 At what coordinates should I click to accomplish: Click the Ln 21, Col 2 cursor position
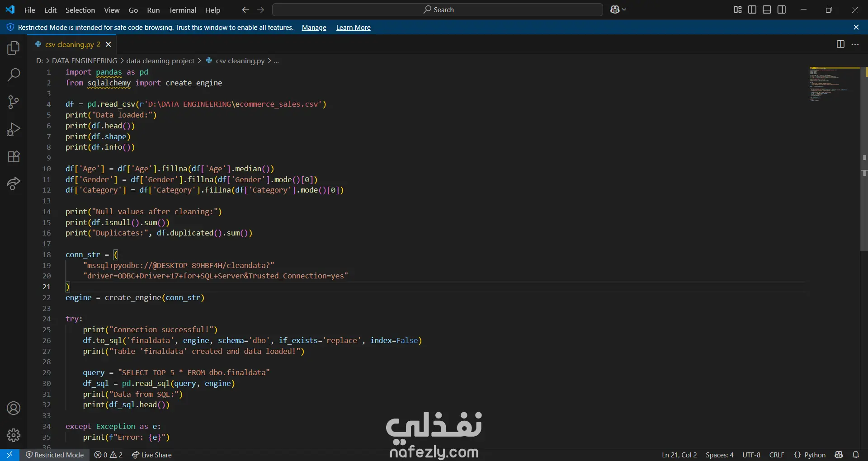click(679, 455)
